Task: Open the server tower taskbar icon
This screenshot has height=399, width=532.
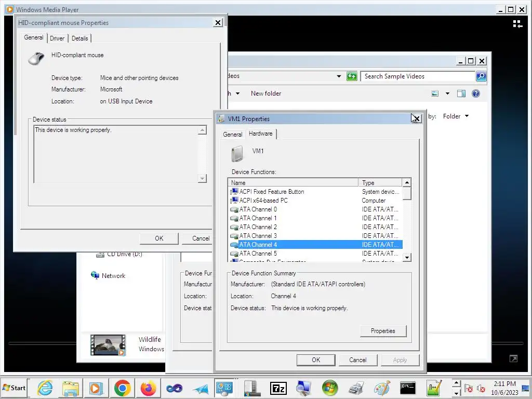Action: point(251,388)
